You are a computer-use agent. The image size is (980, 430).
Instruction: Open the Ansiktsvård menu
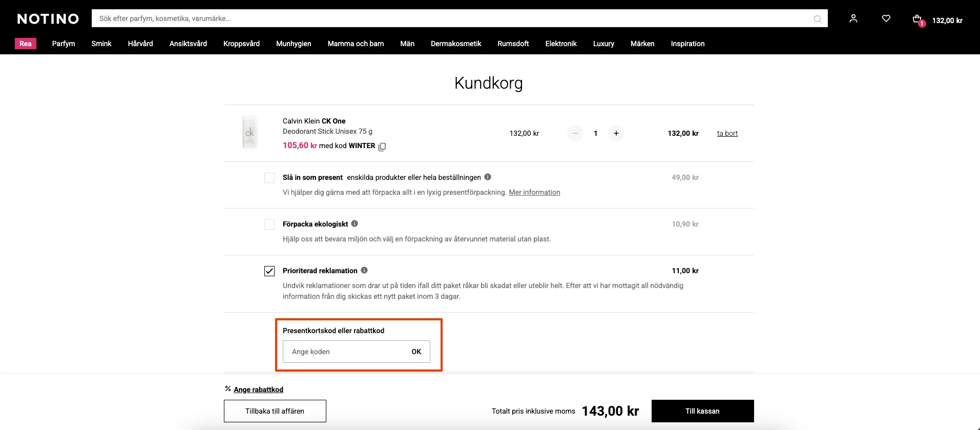(x=188, y=44)
